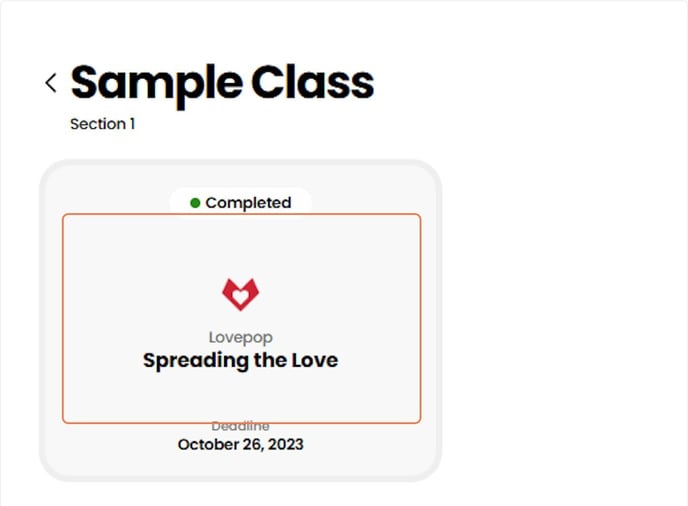
Task: Click the Section 1 label
Action: (102, 124)
